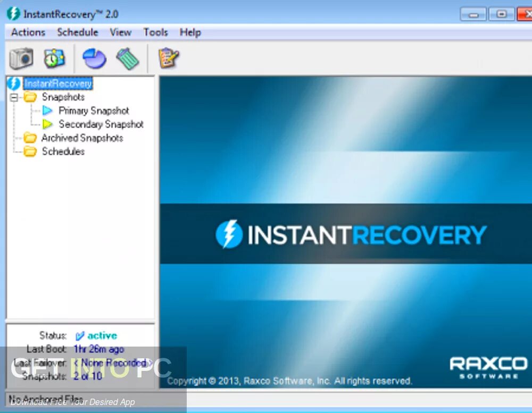Select Secondary Snapshot in the tree
The image size is (532, 413).
coord(101,124)
